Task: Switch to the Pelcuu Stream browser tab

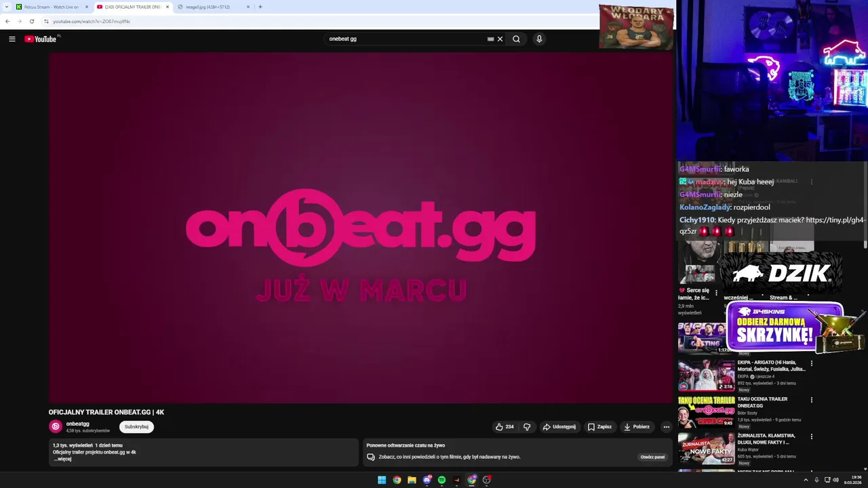Action: [x=51, y=7]
